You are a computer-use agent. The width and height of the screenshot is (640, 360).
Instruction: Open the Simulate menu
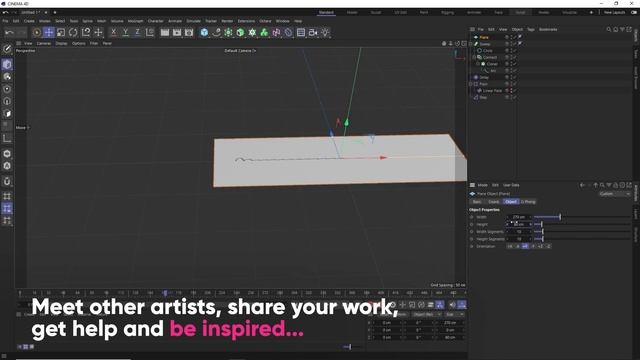click(x=193, y=21)
